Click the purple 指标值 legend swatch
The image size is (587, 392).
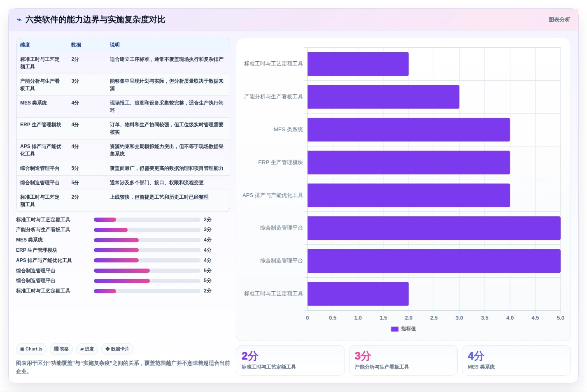pyautogui.click(x=394, y=329)
